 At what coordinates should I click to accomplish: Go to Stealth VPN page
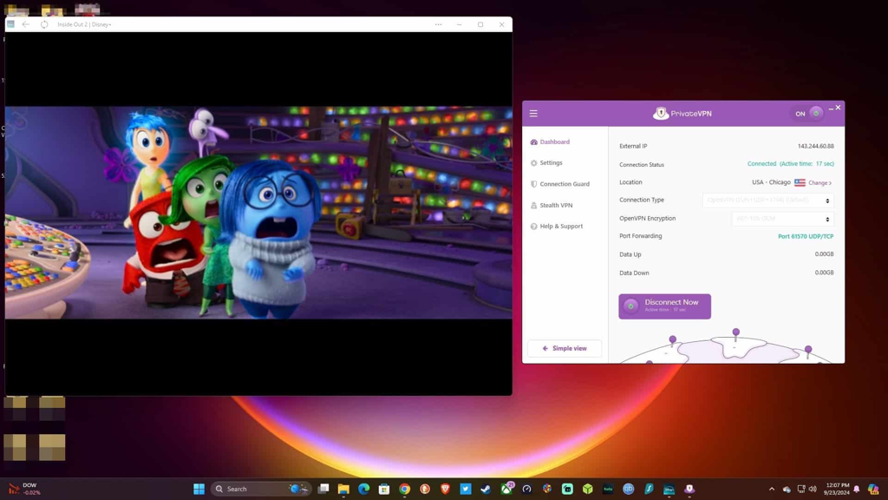pos(556,205)
